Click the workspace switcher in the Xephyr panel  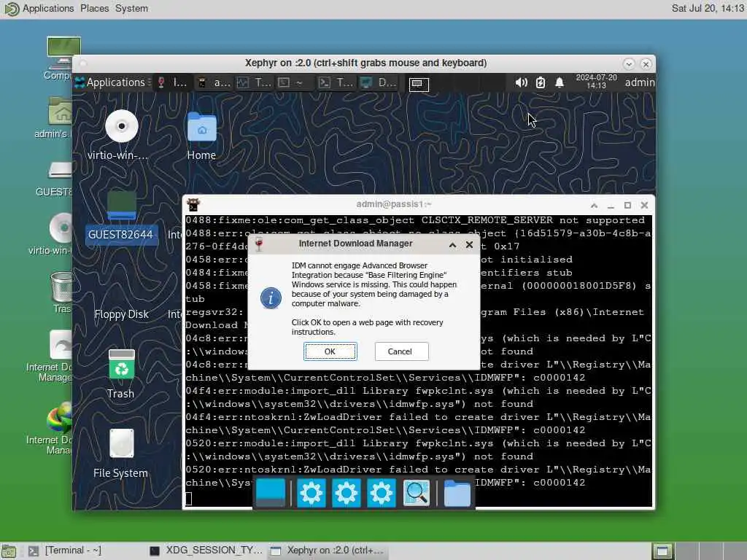coord(419,84)
